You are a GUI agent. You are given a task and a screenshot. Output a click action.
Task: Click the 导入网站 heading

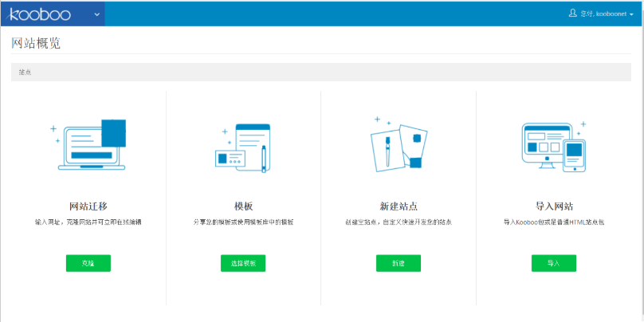point(554,206)
